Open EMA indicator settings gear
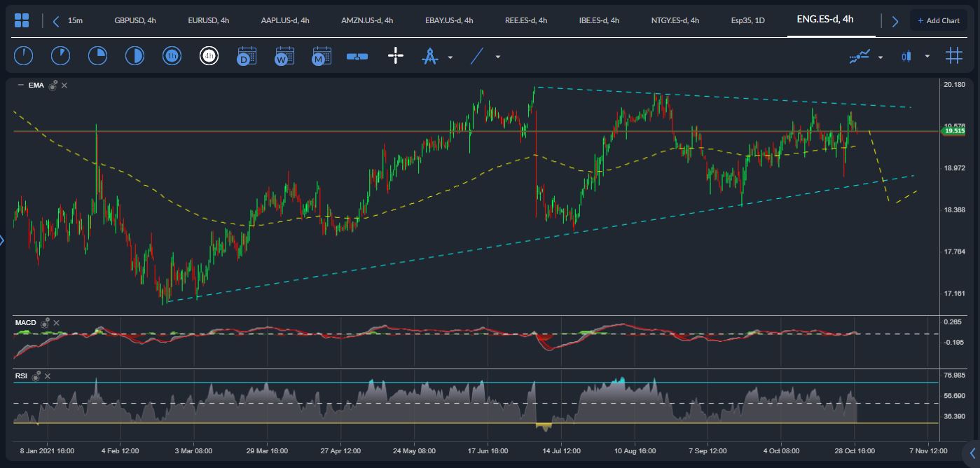The image size is (980, 468). pos(53,85)
